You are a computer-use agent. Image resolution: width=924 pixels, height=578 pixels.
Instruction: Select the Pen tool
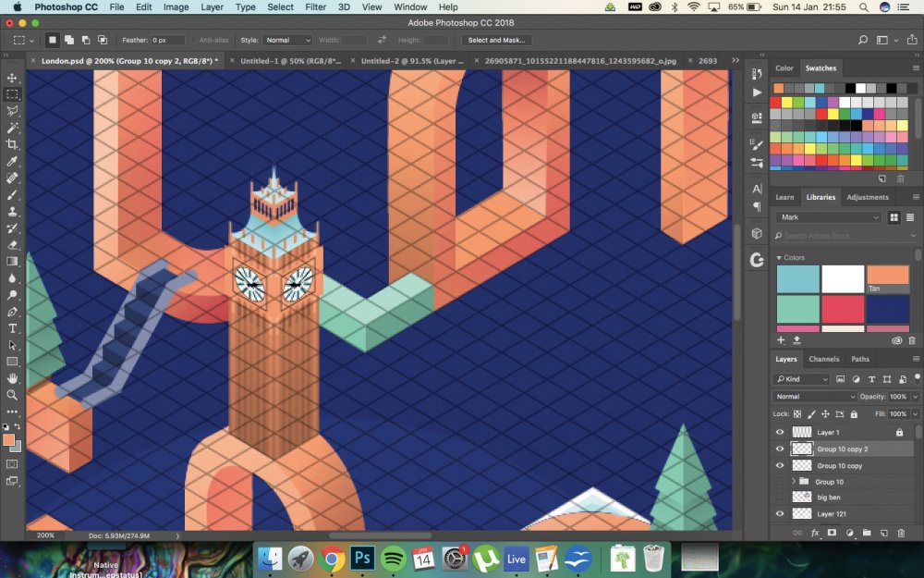(x=12, y=312)
